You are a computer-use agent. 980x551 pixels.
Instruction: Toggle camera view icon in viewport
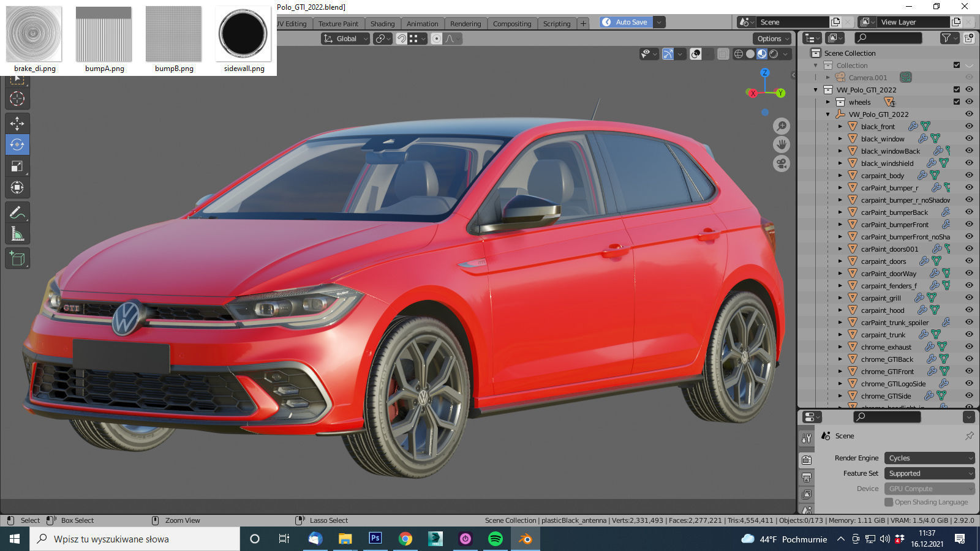pos(782,163)
